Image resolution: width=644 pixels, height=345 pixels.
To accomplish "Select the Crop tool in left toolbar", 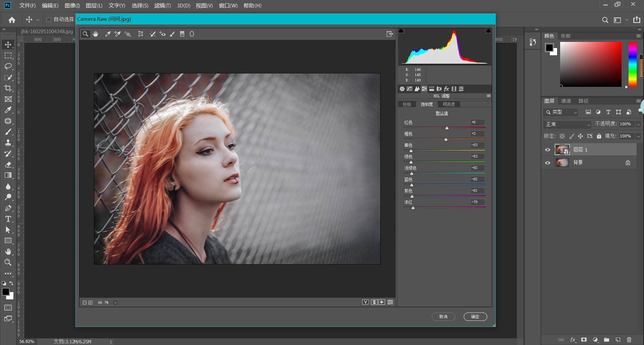I will point(8,88).
